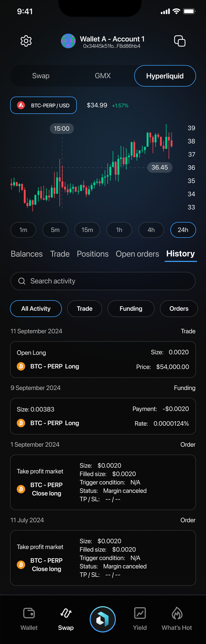This screenshot has height=644, width=206.
Task: Open the Positions tab
Action: point(93,254)
